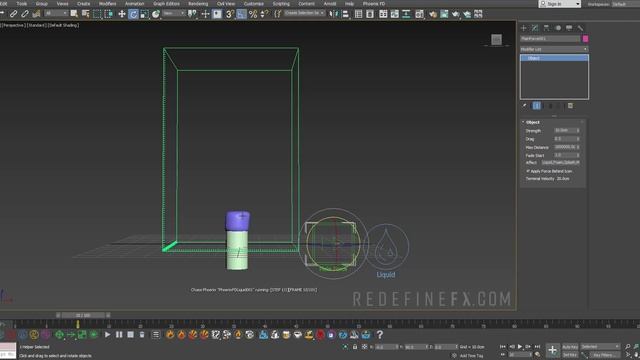Open the Mirror tool
The width and height of the screenshot is (640, 360).
pos(334,14)
